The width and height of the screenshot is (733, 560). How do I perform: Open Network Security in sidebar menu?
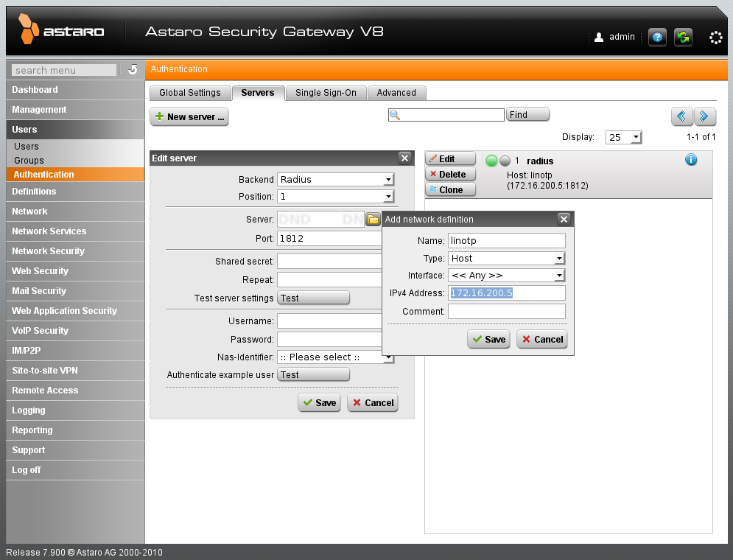click(x=49, y=251)
